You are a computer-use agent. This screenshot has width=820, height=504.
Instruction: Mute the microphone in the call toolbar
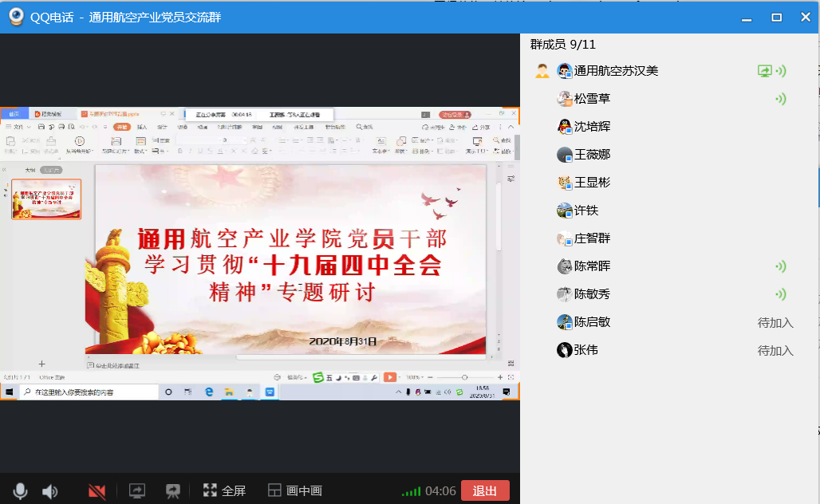click(x=20, y=490)
